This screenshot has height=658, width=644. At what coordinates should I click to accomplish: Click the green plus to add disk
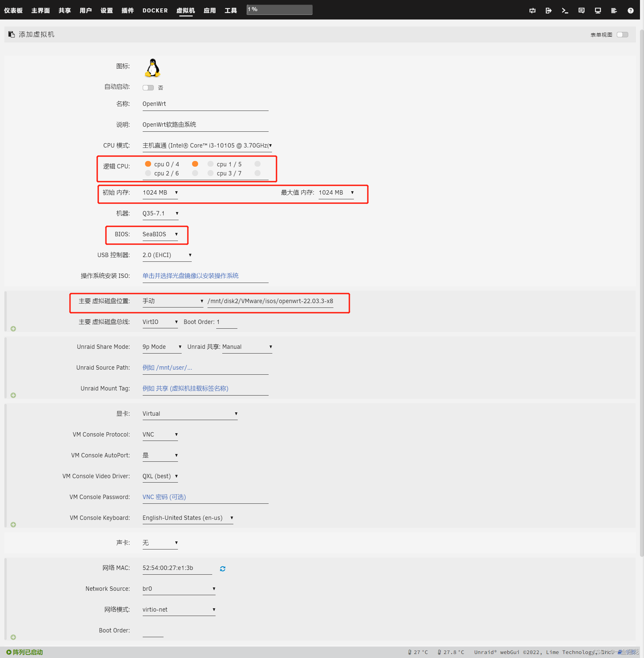point(13,328)
